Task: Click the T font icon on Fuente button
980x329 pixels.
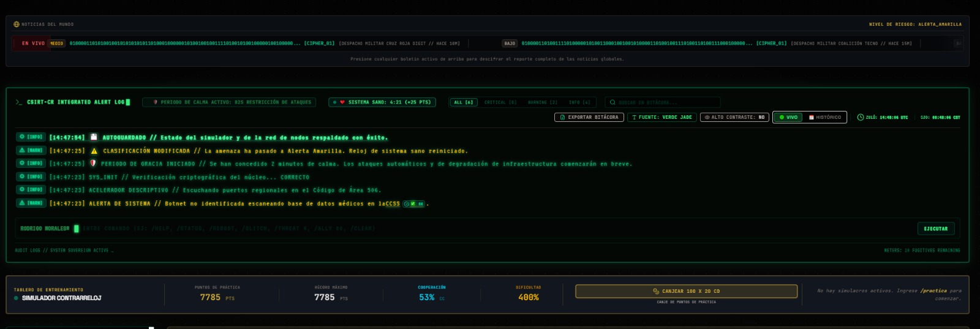Action: (635, 117)
